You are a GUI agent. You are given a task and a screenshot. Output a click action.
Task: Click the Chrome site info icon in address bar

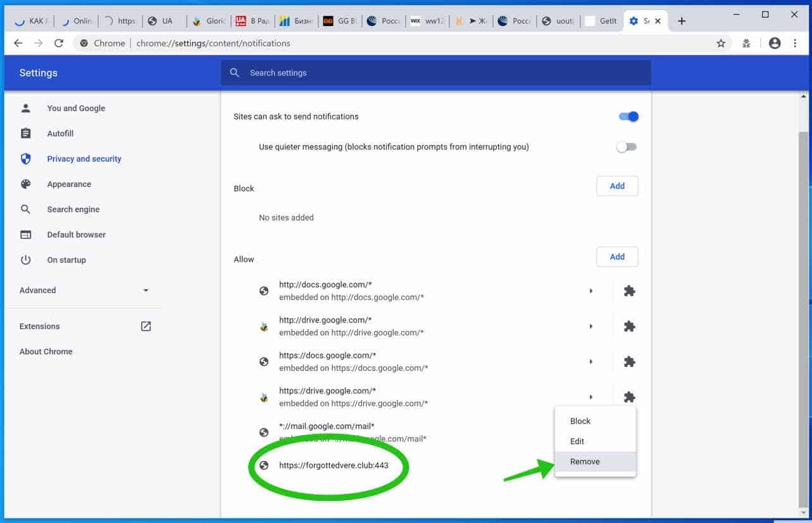[x=84, y=43]
